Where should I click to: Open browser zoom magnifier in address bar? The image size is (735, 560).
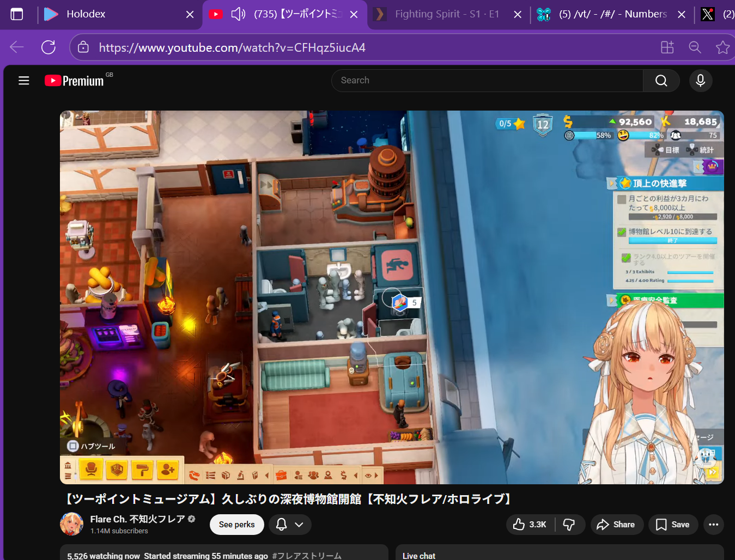695,47
